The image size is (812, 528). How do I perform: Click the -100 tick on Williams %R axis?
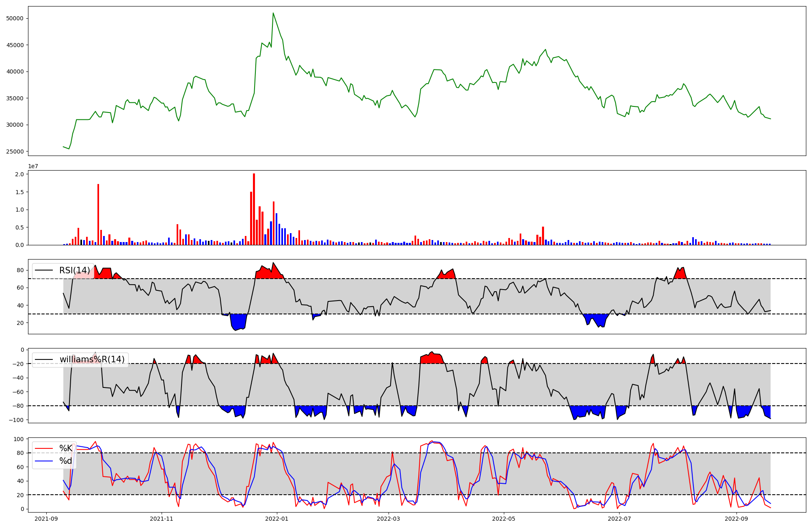(17, 420)
